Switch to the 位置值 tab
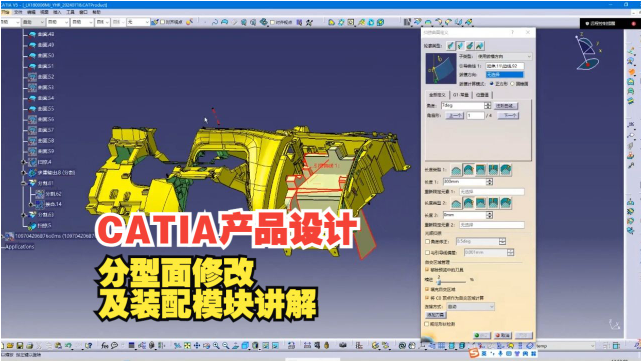This screenshot has height=364, width=643. point(482,95)
